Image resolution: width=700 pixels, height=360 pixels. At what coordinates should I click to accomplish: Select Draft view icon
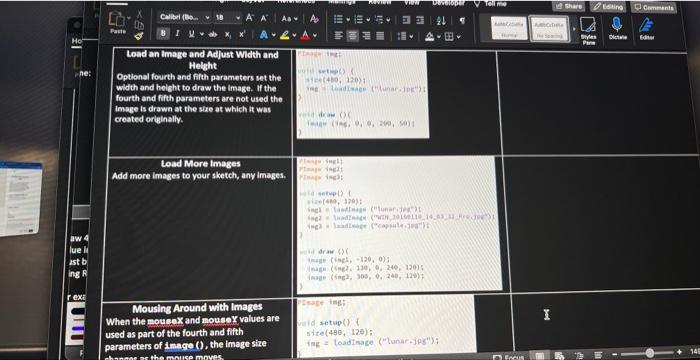coord(599,356)
